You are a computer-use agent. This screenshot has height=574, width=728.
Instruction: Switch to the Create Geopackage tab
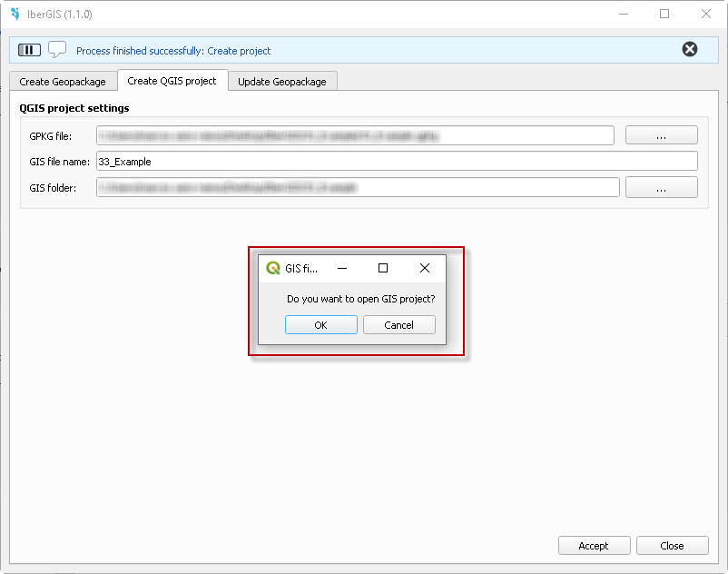(x=63, y=82)
